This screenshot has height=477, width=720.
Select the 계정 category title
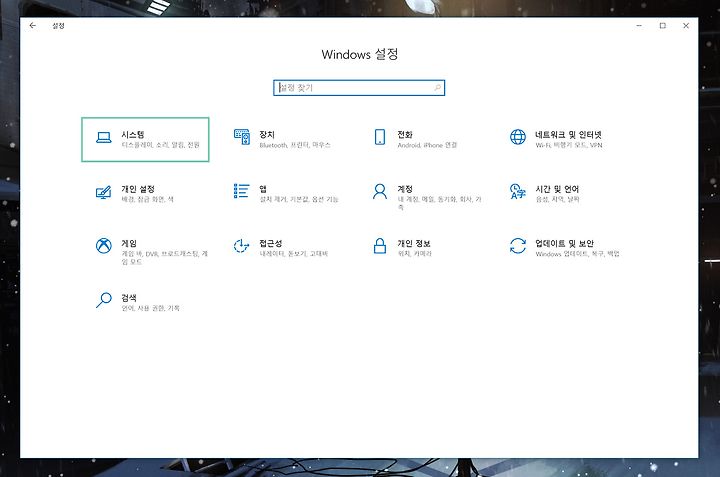coord(405,189)
